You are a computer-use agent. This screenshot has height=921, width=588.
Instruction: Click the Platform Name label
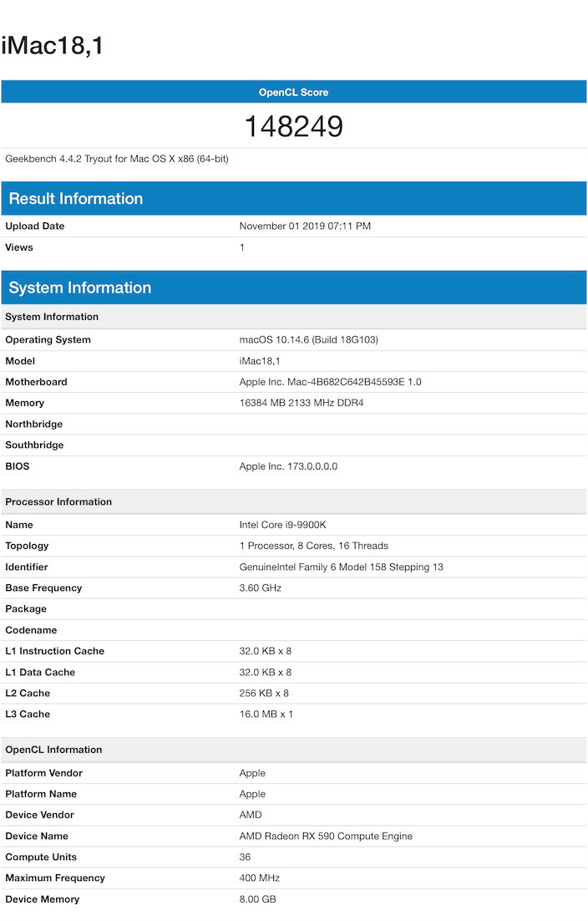(x=41, y=794)
